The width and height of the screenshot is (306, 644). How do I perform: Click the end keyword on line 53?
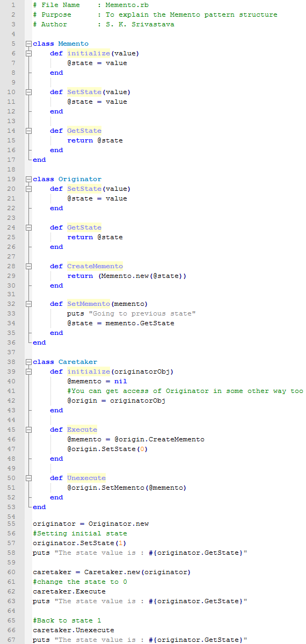coord(39,507)
